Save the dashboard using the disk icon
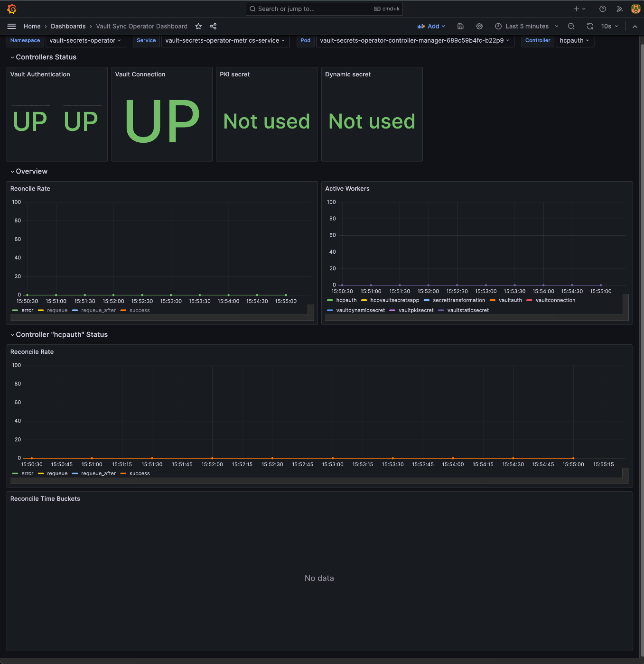The height and width of the screenshot is (664, 644). point(460,26)
